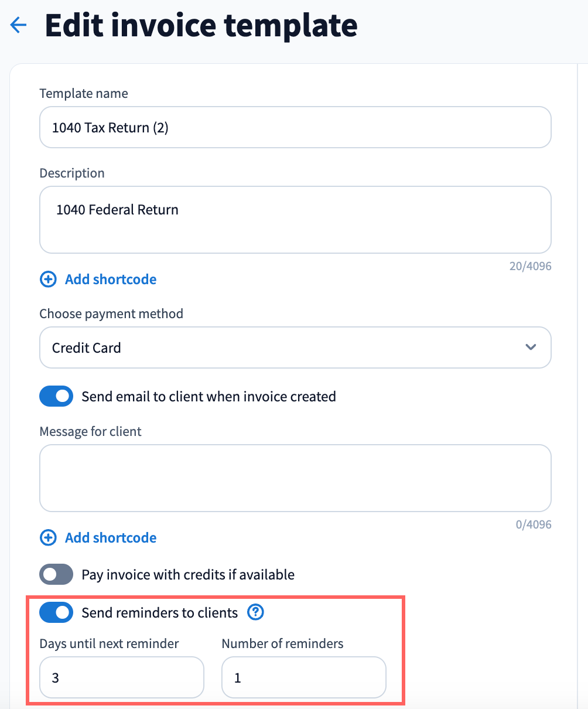Image resolution: width=588 pixels, height=709 pixels.
Task: Click Add shortcode link below Message for client
Action: click(111, 538)
